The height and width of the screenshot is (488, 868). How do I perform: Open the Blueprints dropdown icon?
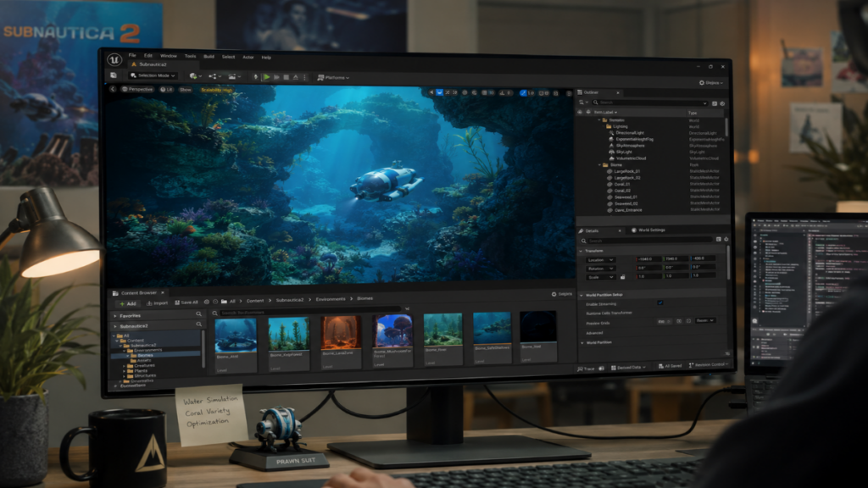click(x=214, y=76)
